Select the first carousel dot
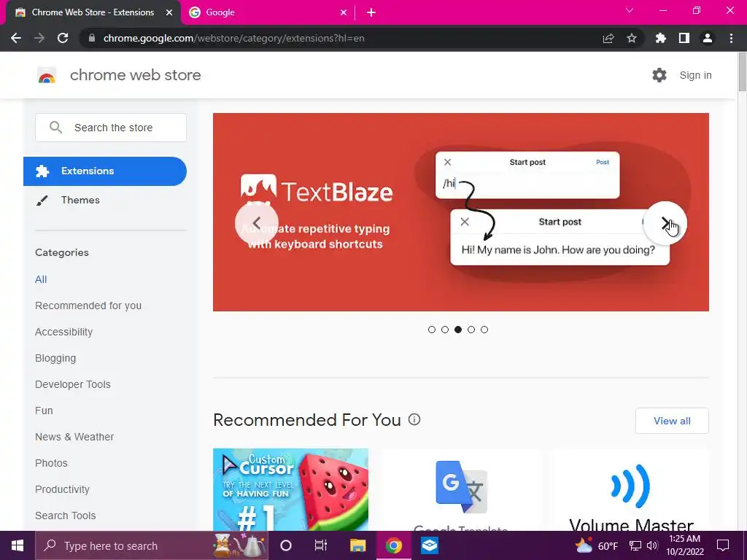The width and height of the screenshot is (747, 560). (x=432, y=330)
